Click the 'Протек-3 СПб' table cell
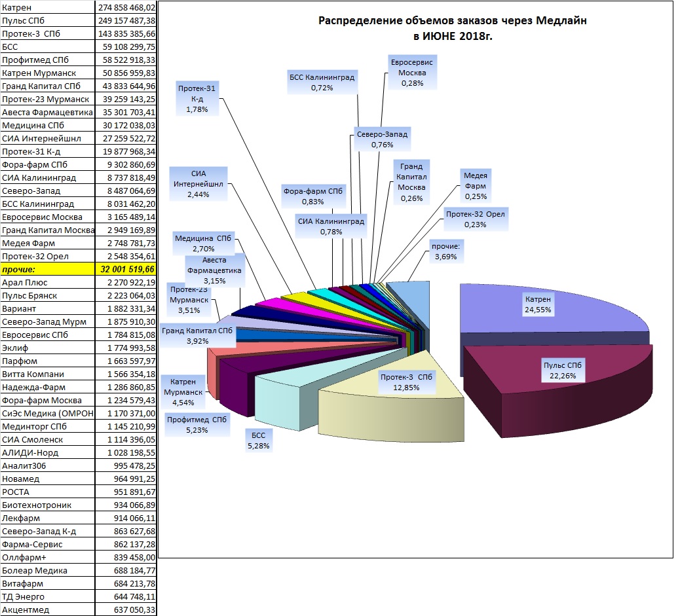Image resolution: width=678 pixels, height=616 pixels. (x=48, y=33)
